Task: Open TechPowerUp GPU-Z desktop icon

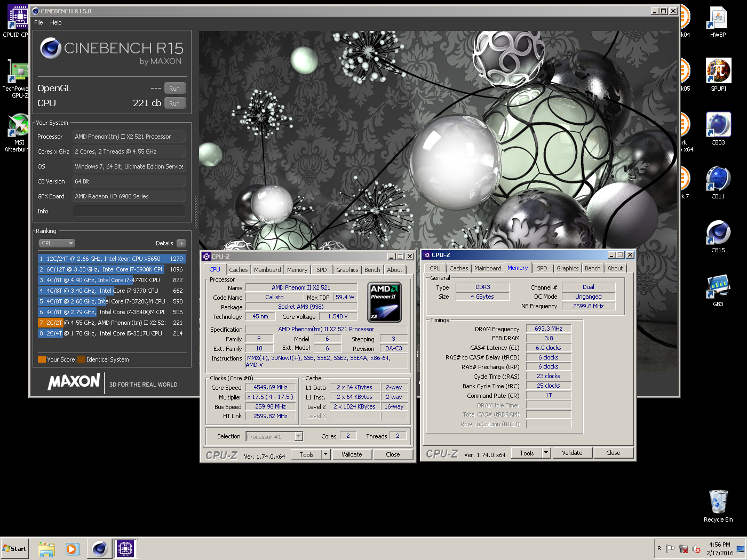Action: (x=15, y=78)
